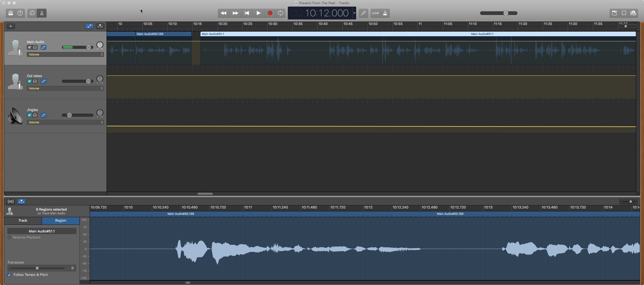Open the Note Pad icon
644x285 pixels.
tap(614, 13)
